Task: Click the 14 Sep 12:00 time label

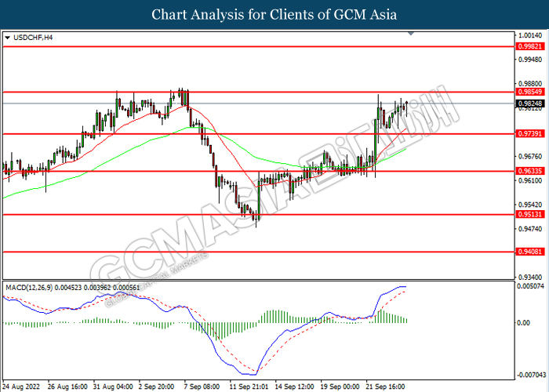Action: click(x=294, y=387)
